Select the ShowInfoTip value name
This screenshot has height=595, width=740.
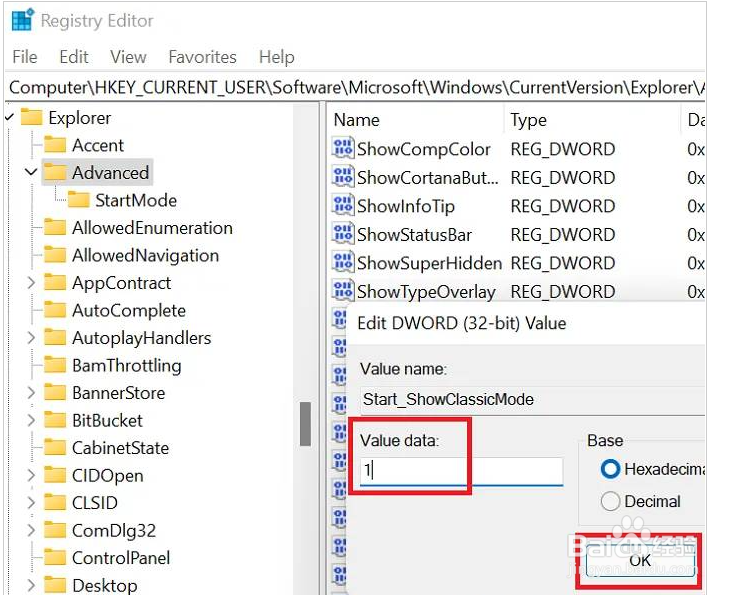[x=406, y=206]
